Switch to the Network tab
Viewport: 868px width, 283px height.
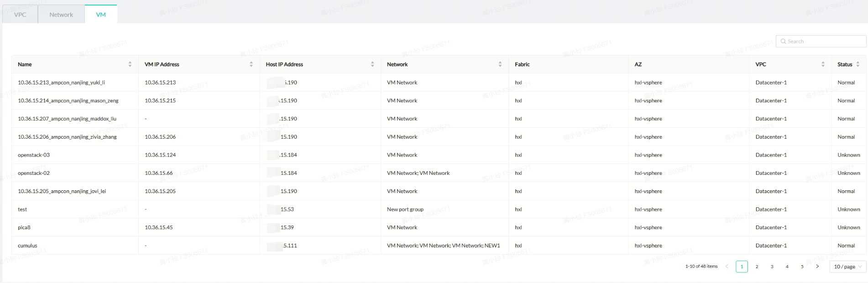tap(61, 15)
